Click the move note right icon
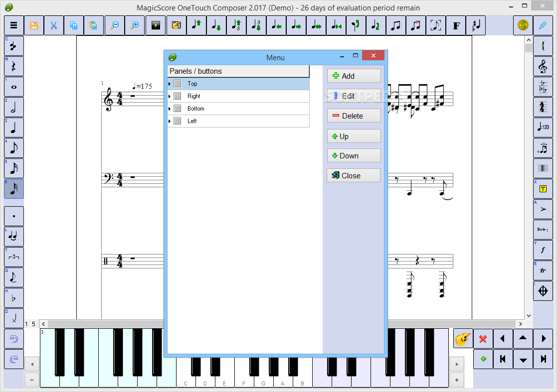This screenshot has height=392, width=557. [296, 25]
